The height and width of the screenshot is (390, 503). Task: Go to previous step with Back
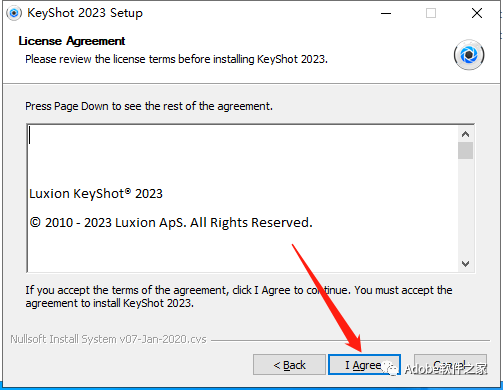click(289, 365)
